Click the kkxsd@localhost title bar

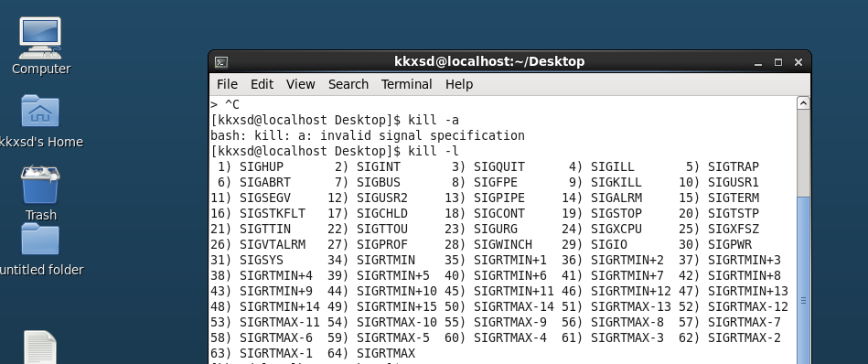488,61
